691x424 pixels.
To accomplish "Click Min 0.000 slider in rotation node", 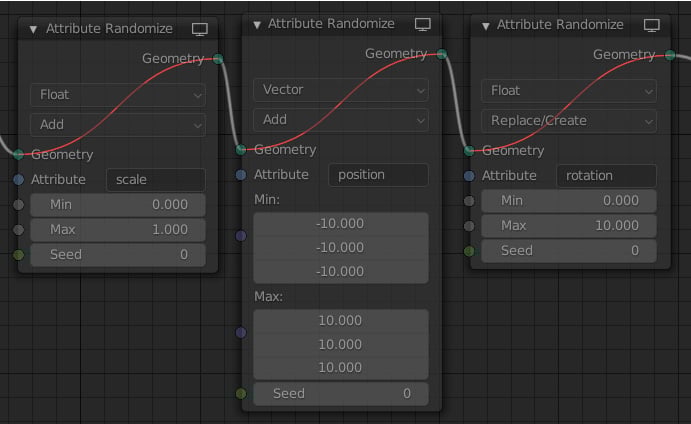I will point(569,201).
